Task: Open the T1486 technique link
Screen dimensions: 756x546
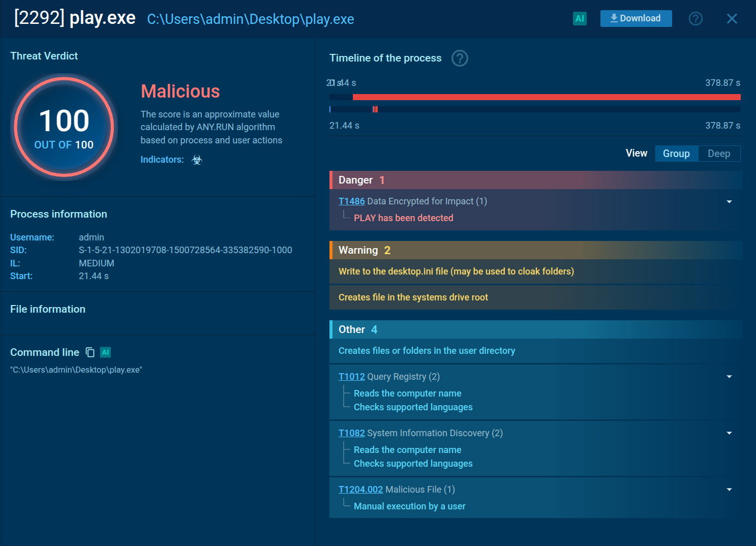Action: pyautogui.click(x=351, y=201)
